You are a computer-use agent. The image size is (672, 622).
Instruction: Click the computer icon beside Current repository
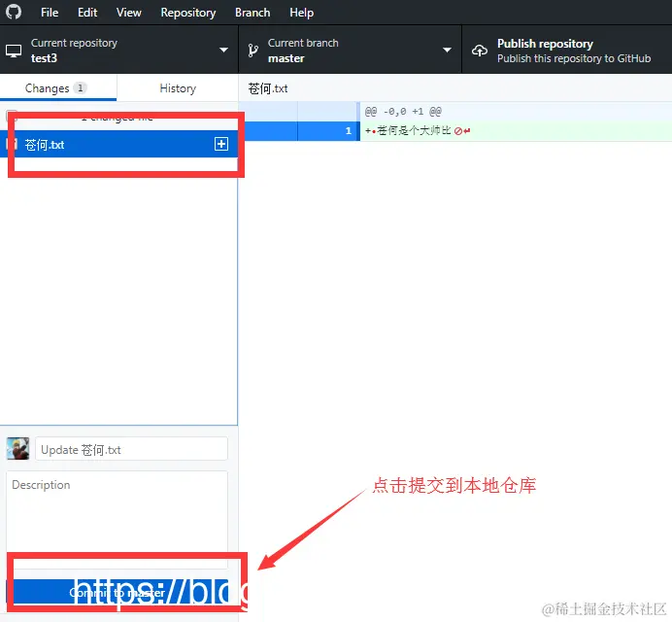tap(14, 51)
